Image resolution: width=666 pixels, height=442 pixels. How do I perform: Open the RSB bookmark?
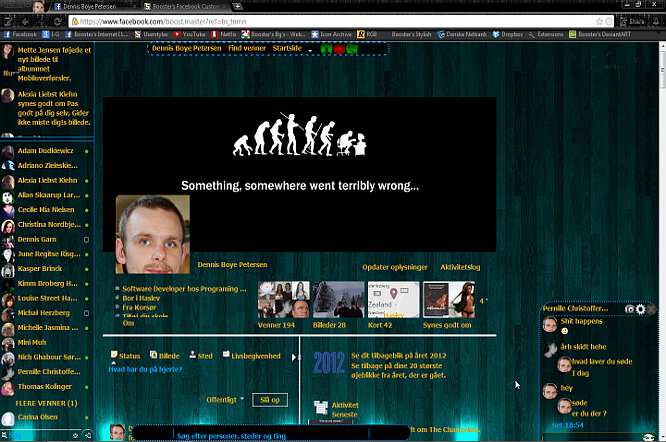point(367,34)
